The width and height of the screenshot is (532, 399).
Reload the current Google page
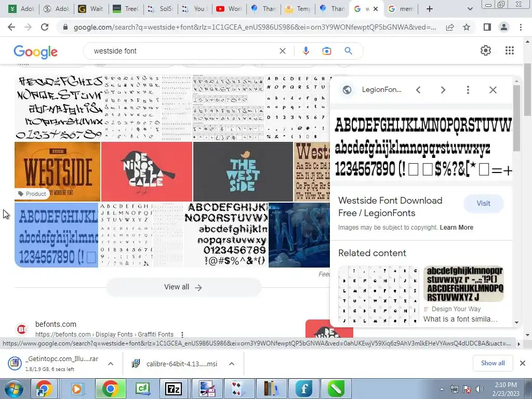45,27
